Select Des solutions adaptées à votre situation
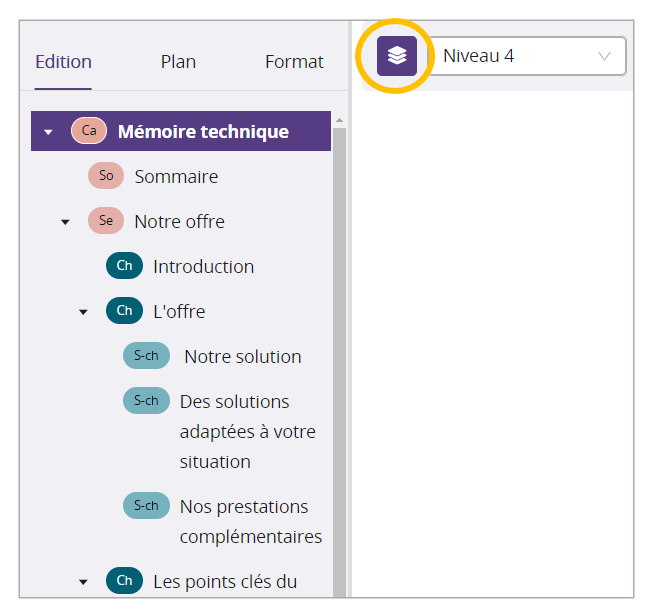This screenshot has height=609, width=651. (247, 431)
